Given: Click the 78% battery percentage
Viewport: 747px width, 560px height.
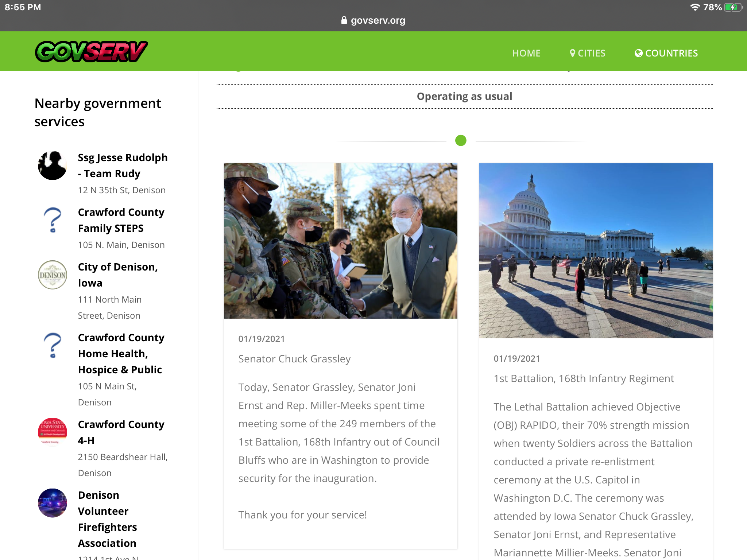Looking at the screenshot, I should (x=713, y=7).
